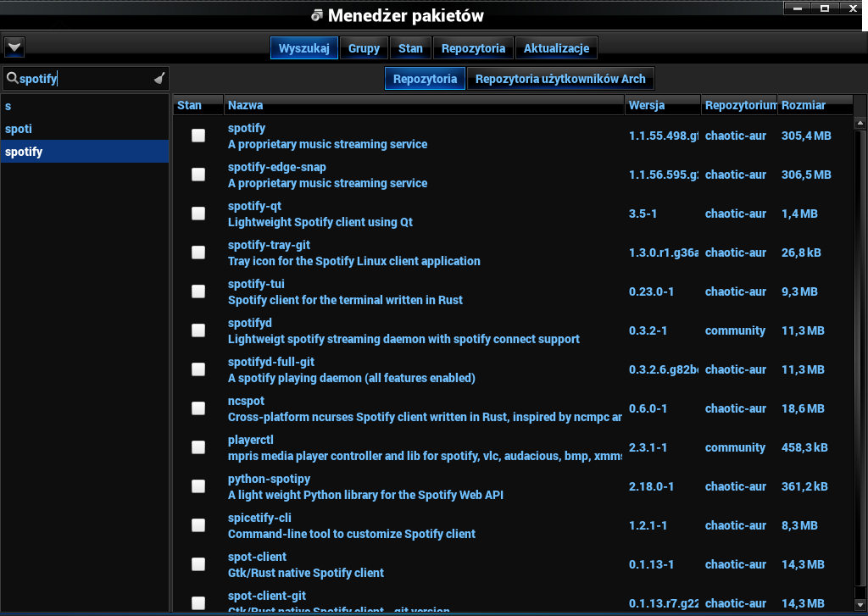
Task: Click version 0.23.0-1 cell
Action: [x=651, y=291]
